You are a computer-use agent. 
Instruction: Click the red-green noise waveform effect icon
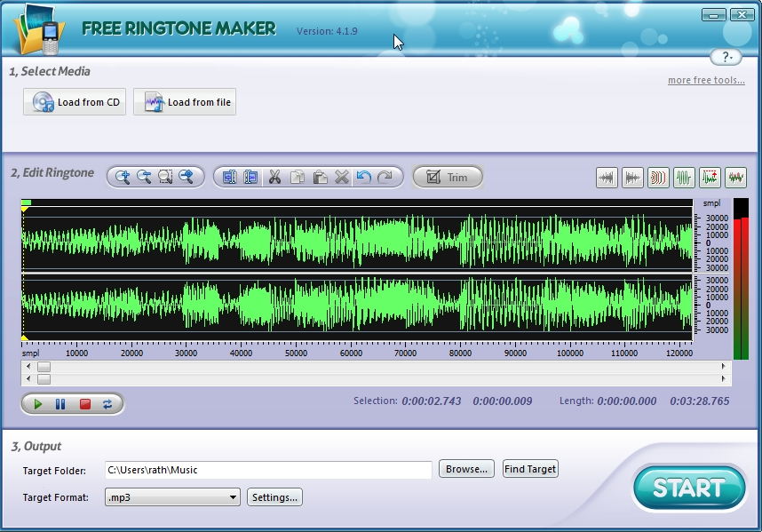[735, 178]
